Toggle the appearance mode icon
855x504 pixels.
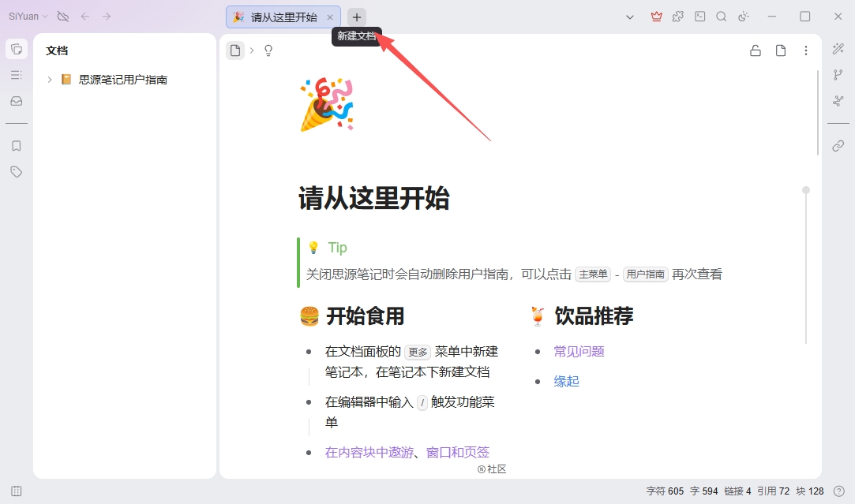[x=744, y=17]
